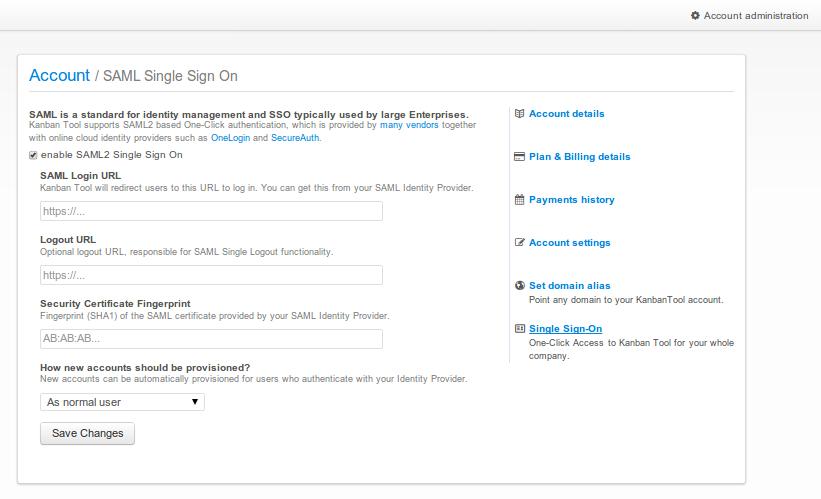This screenshot has height=499, width=821.
Task: Click the Set domain alias globe icon
Action: [519, 285]
